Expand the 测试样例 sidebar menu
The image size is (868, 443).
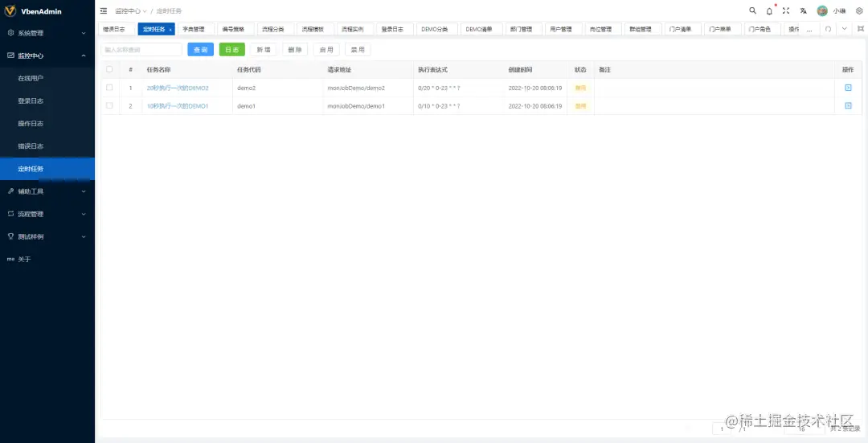47,236
